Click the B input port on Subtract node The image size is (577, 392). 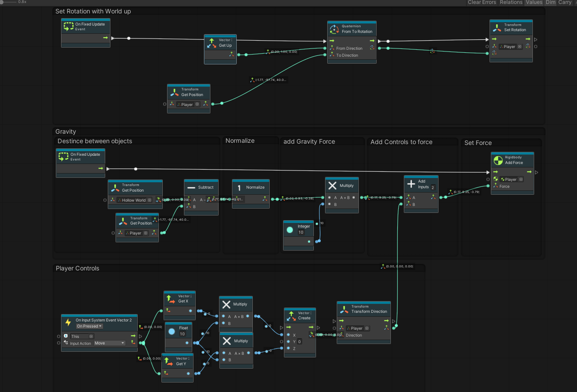182,206
